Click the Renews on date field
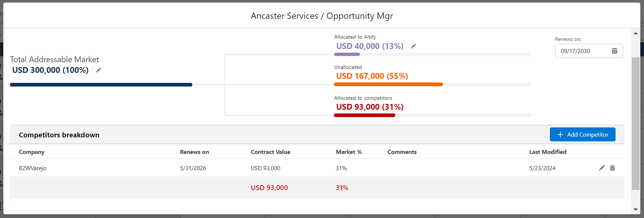 coord(589,51)
